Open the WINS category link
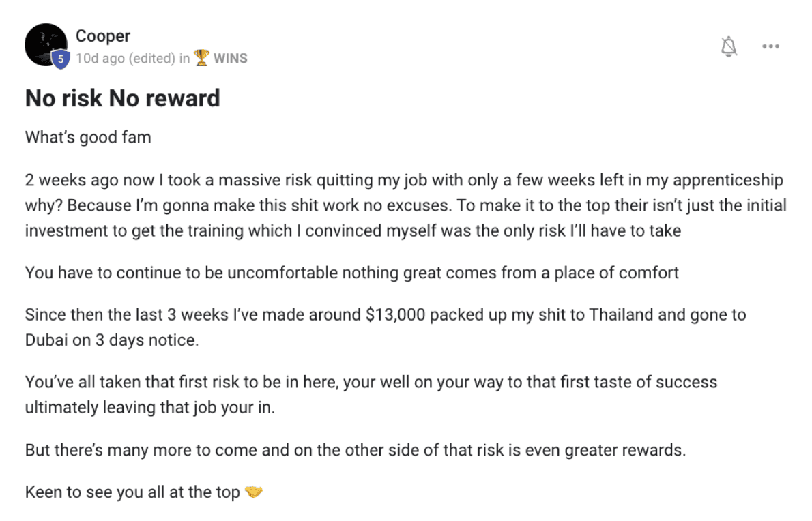 [x=231, y=58]
